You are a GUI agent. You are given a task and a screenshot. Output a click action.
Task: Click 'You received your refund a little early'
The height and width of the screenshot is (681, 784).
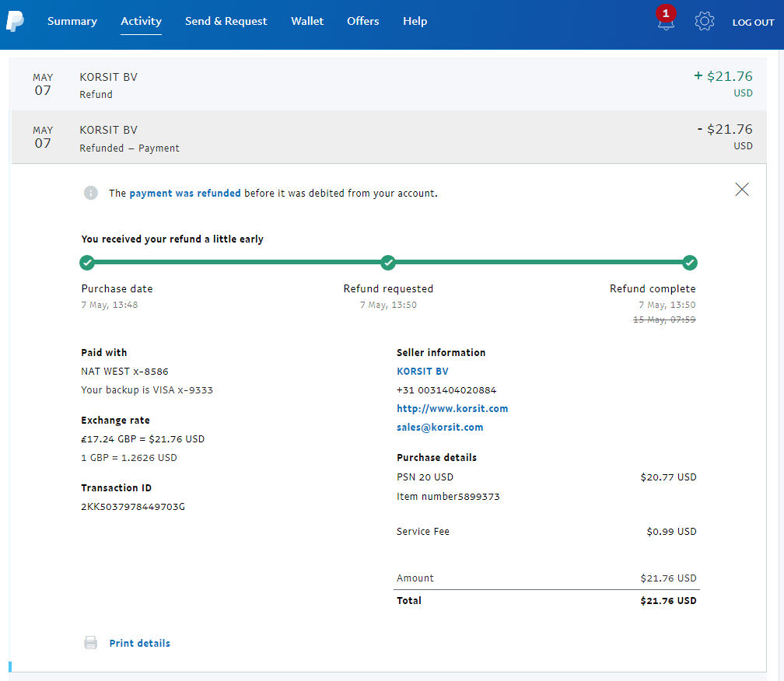click(x=172, y=239)
